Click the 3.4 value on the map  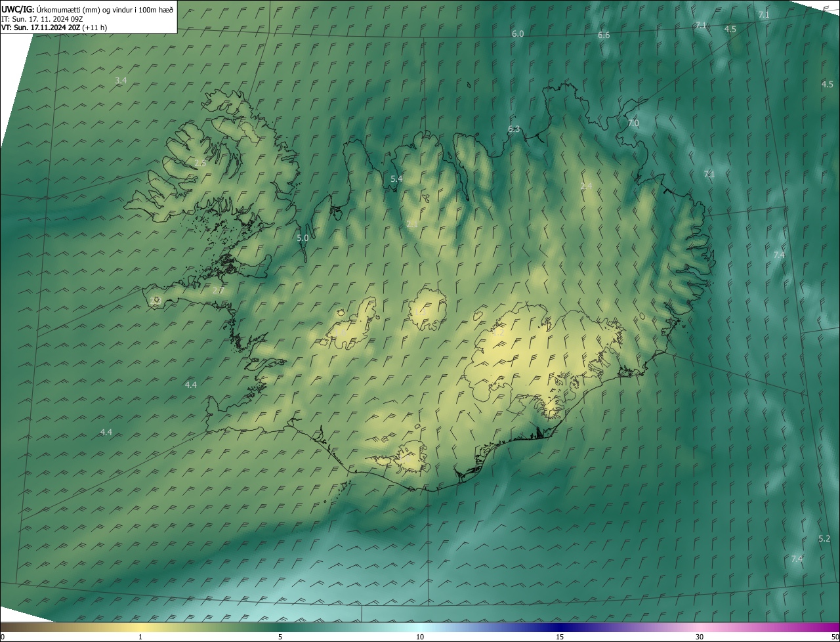pos(121,81)
